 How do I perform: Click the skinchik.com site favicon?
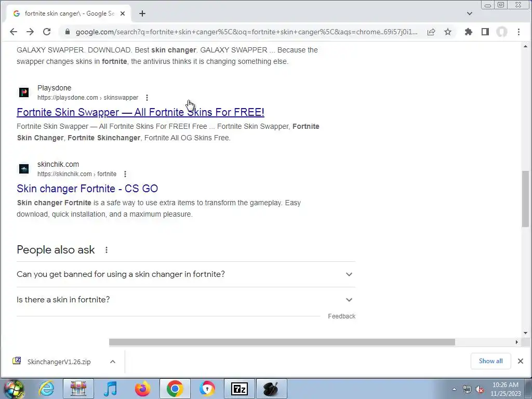[24, 169]
